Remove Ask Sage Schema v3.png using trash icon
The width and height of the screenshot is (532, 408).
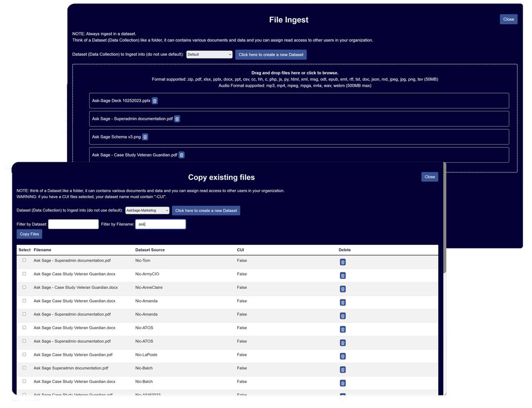click(x=145, y=136)
